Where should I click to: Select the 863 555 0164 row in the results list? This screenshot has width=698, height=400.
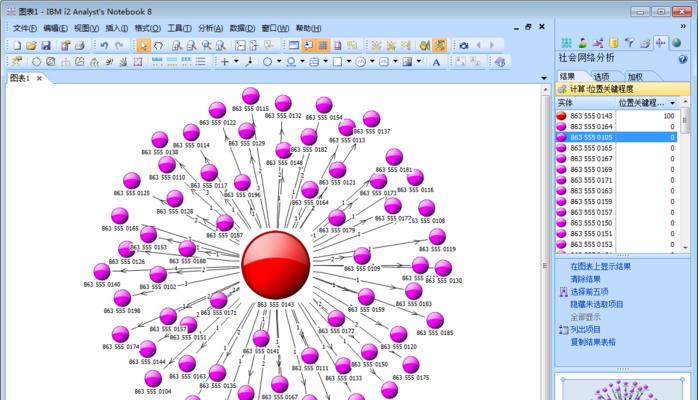(x=617, y=126)
